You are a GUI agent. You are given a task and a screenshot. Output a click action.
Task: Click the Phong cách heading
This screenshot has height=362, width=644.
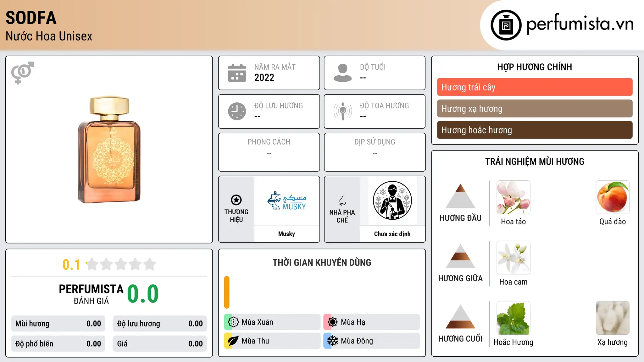click(269, 142)
